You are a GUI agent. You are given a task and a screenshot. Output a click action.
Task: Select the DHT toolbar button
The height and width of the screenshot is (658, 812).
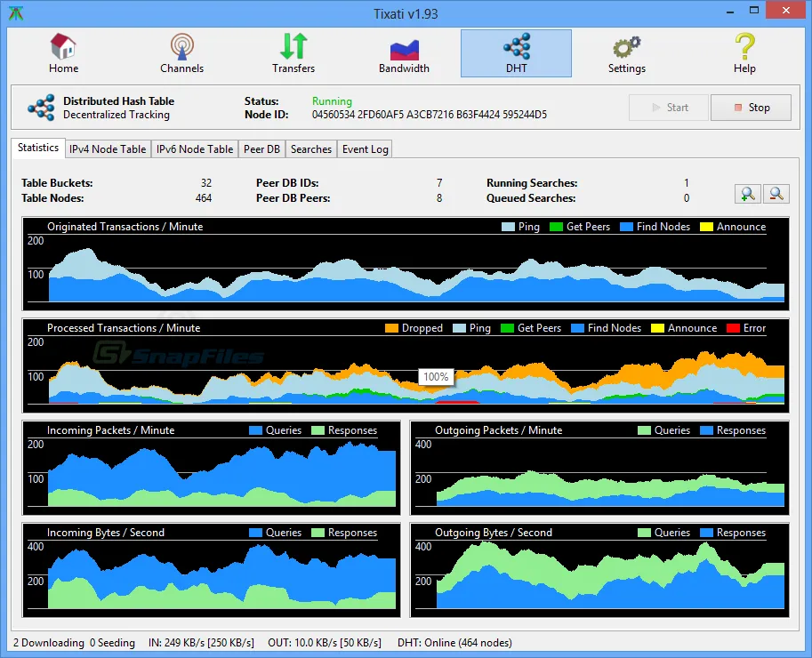pos(517,53)
